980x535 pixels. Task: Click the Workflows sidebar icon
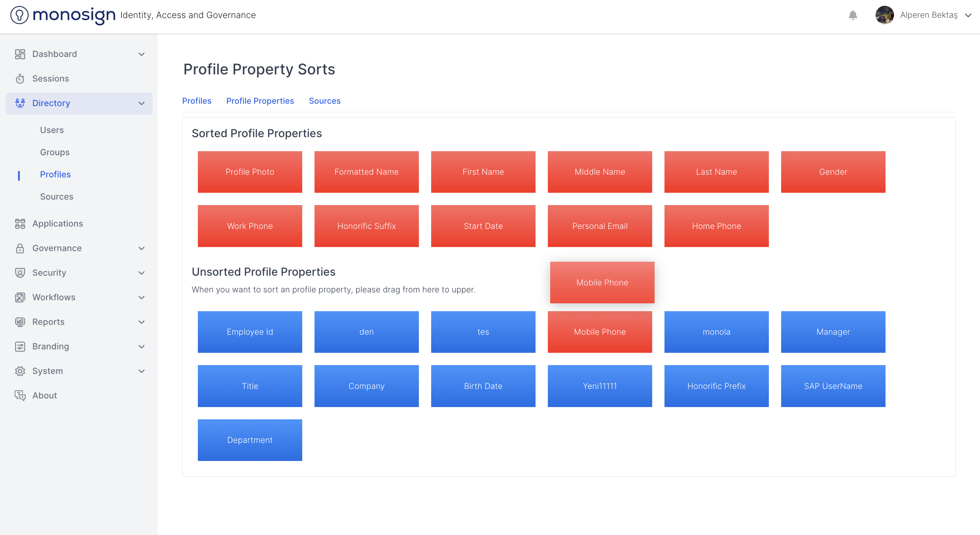20,297
